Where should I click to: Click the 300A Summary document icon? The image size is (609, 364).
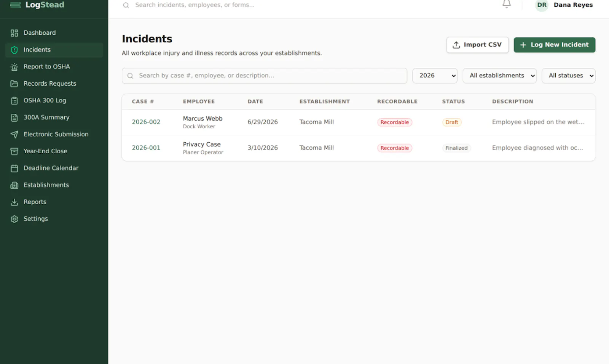(14, 118)
